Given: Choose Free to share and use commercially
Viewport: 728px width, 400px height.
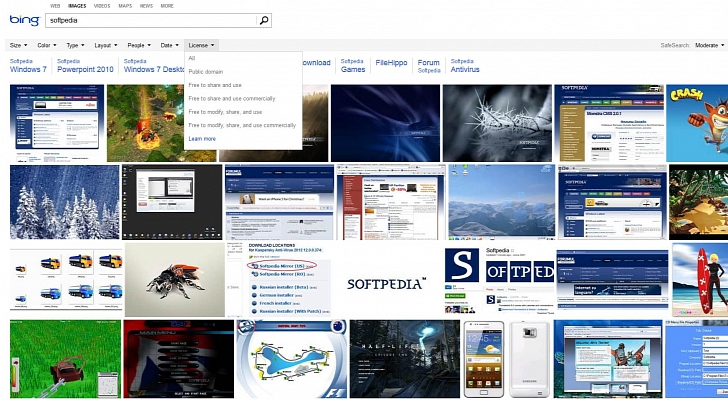Looking at the screenshot, I should (232, 98).
